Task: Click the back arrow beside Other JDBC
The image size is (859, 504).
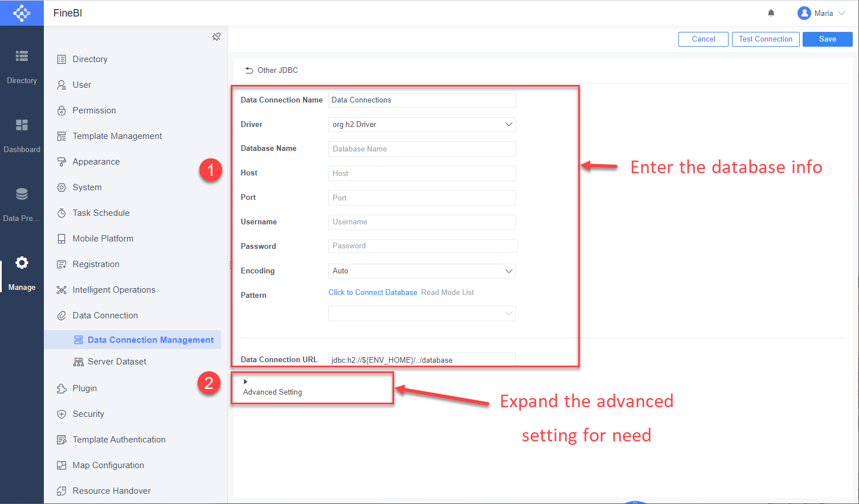Action: 249,69
